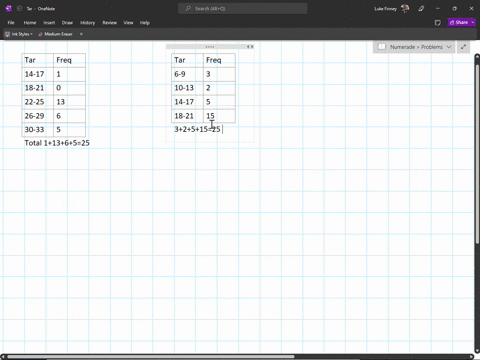Click the '30-33' cell

pos(38,130)
